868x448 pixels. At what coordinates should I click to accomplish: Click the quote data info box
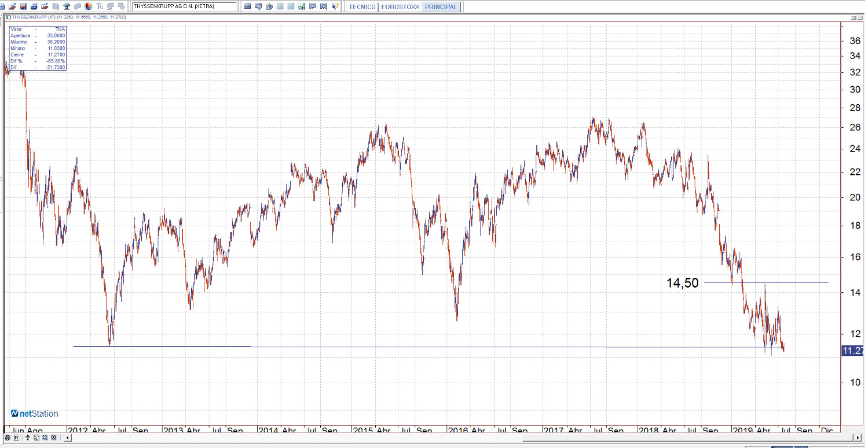[x=38, y=48]
